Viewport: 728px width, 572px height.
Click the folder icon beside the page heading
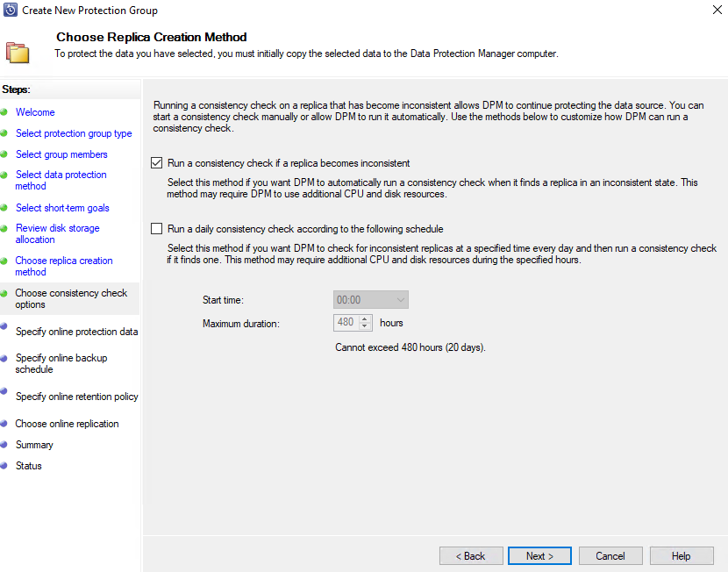click(18, 53)
